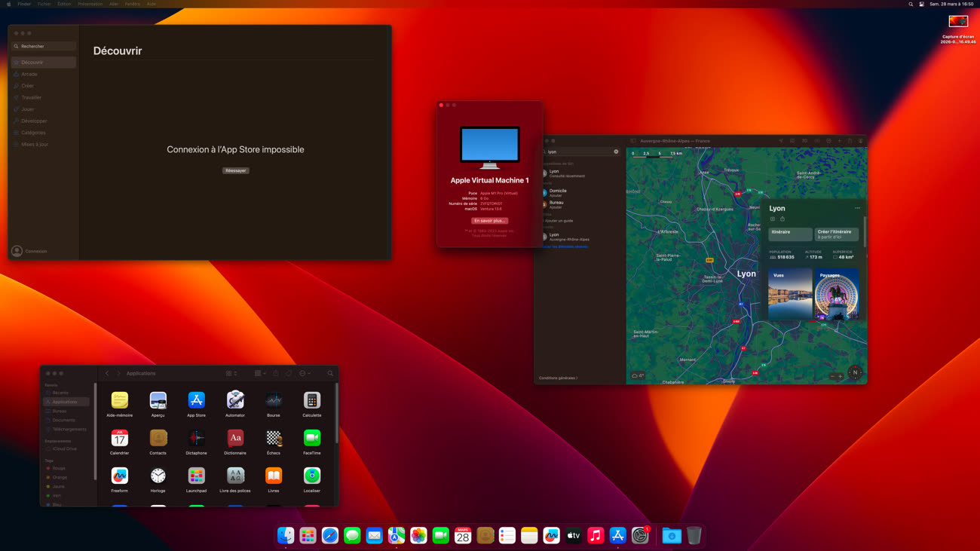Select Catégories in App Store sidebar
Viewport: 980px width, 551px height.
coord(33,133)
